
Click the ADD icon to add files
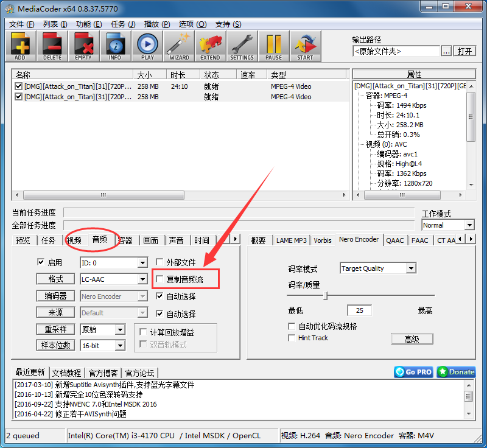tap(20, 46)
